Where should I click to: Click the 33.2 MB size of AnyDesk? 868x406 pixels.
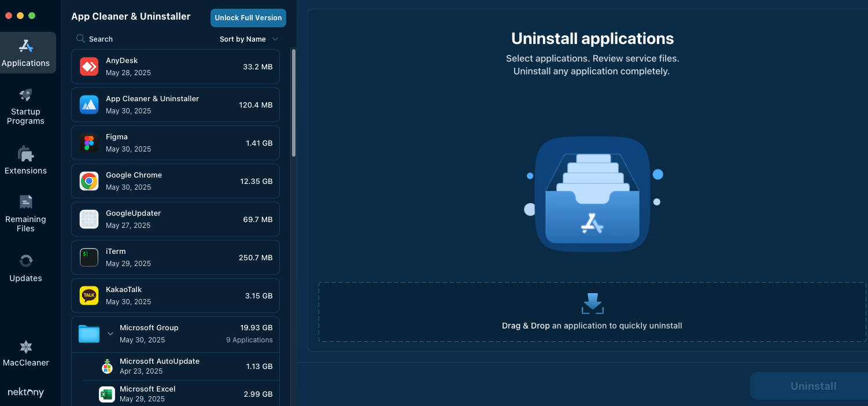(257, 67)
